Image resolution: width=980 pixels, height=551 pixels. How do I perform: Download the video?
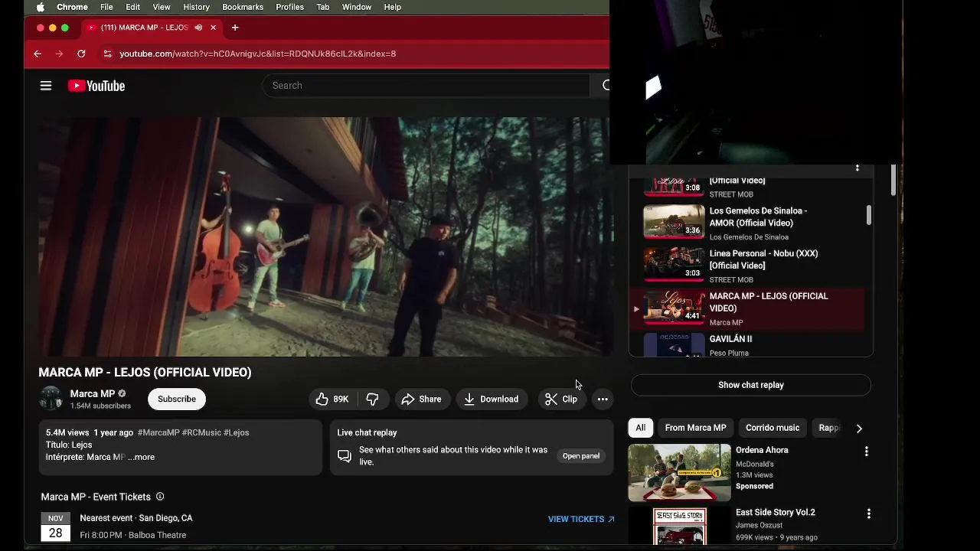click(491, 399)
